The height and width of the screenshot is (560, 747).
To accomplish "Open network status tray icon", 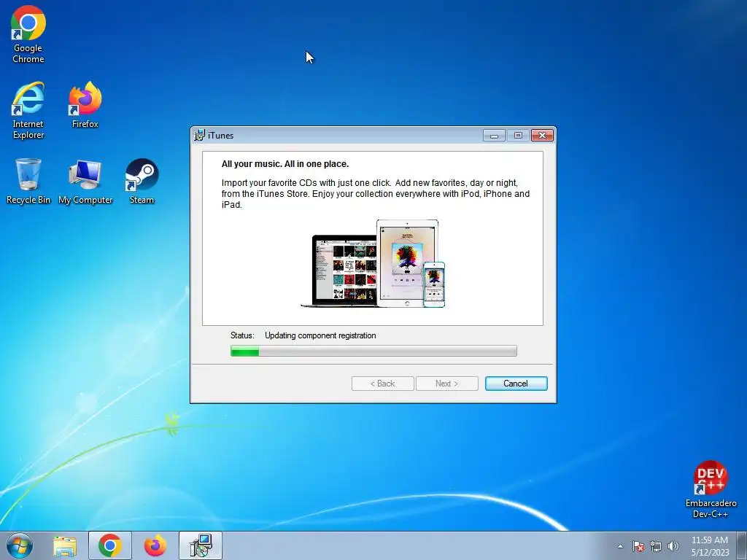I will (656, 546).
